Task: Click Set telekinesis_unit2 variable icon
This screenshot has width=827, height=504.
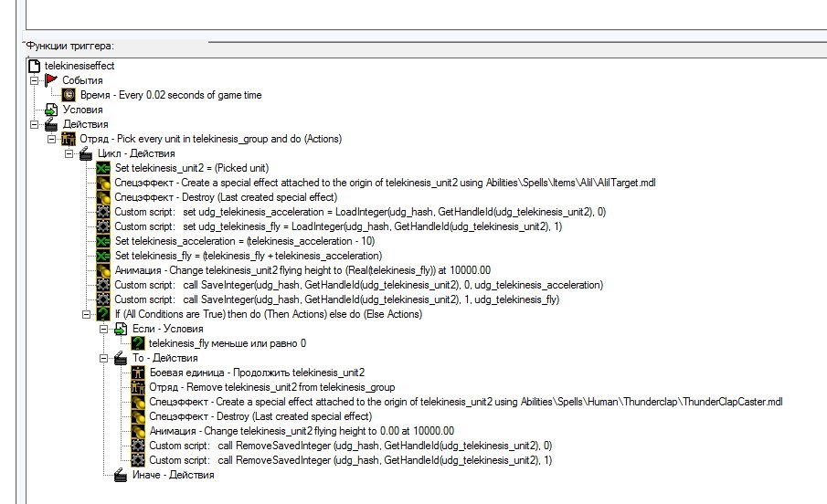Action: click(x=103, y=168)
